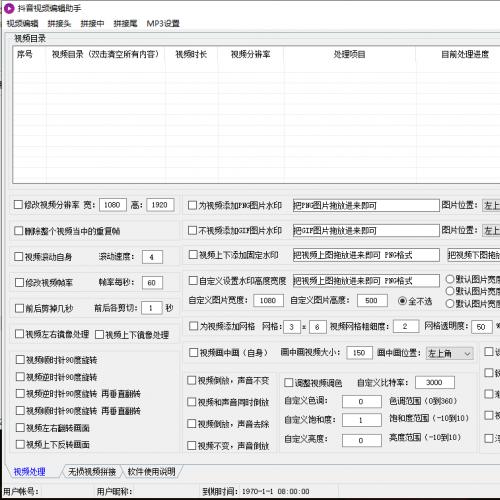Click the 把GIF图片拖放进来即可 path field
Image resolution: width=500 pixels, height=500 pixels.
(366, 230)
